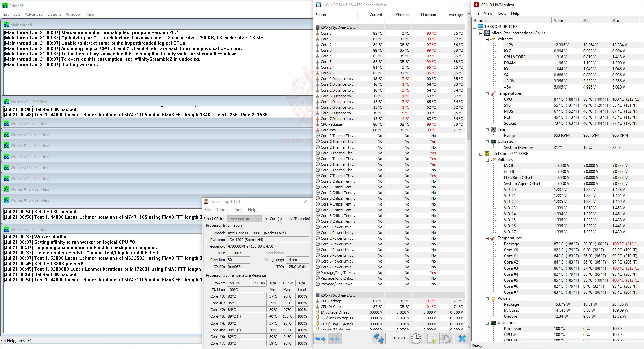Click HWiNFO expand columns arrows button

[x=320, y=339]
